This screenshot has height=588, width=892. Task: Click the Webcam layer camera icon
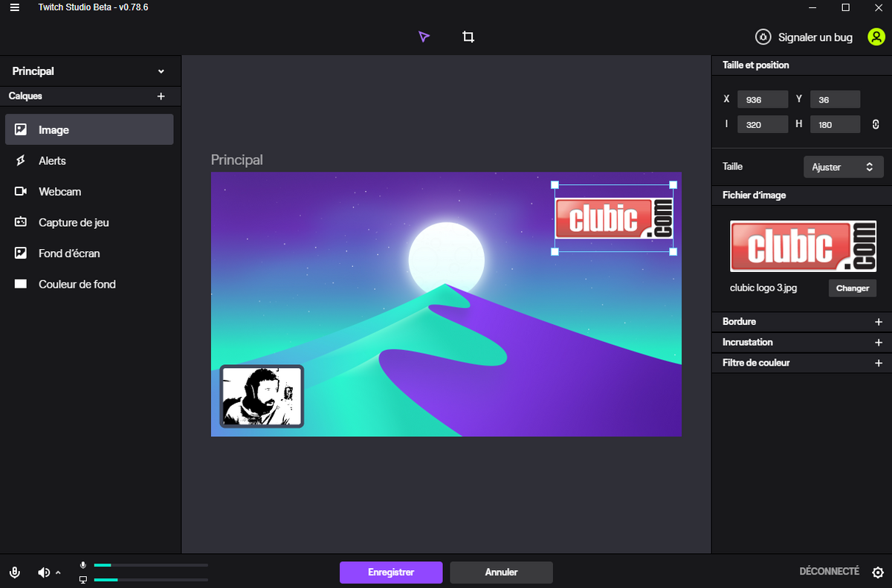(21, 192)
